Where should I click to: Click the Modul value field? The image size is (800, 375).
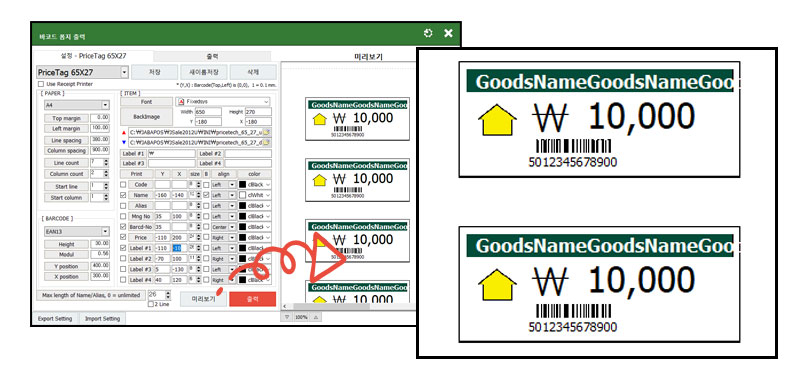pyautogui.click(x=100, y=254)
